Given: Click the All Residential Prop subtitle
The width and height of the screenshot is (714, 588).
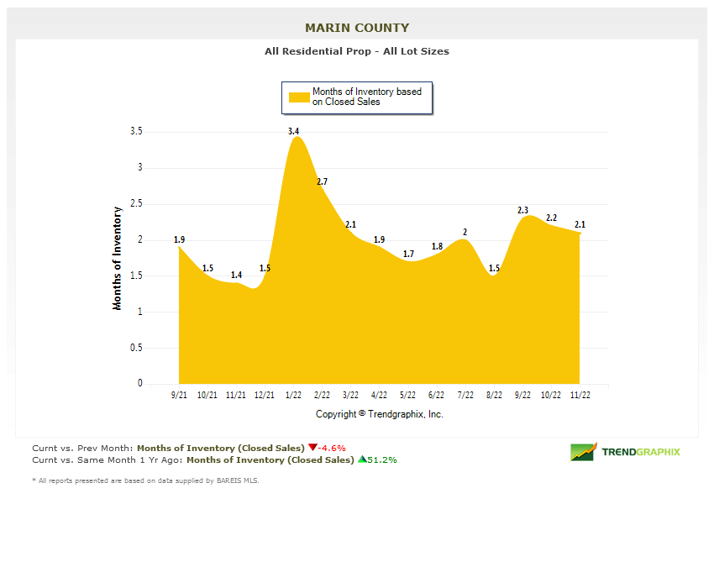Looking at the screenshot, I should (357, 51).
